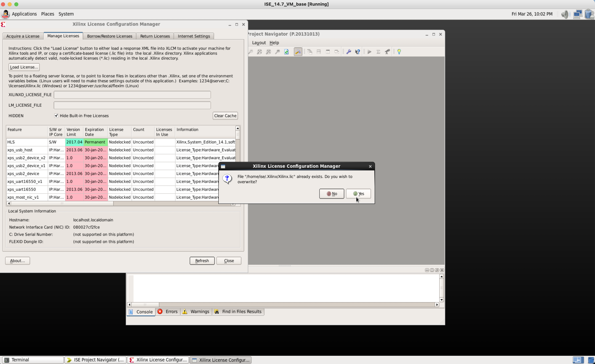Click the zoom out magnifier toolbar icon
This screenshot has width=595, height=364.
(x=251, y=52)
